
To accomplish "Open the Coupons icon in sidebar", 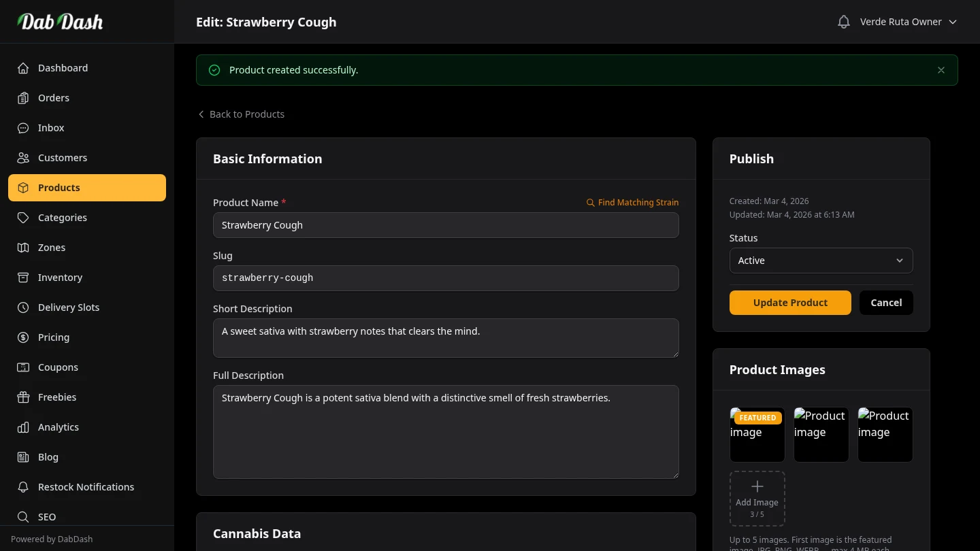I will (23, 367).
